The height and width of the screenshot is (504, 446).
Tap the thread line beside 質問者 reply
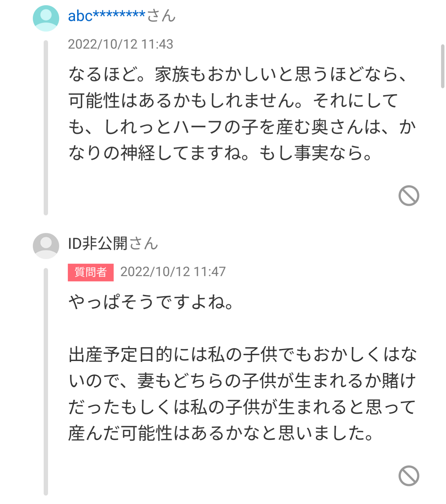(x=46, y=382)
